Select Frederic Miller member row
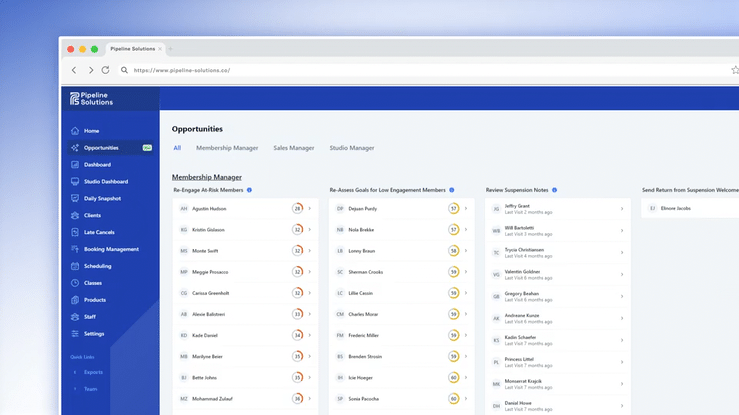Image resolution: width=739 pixels, height=415 pixels. point(402,335)
